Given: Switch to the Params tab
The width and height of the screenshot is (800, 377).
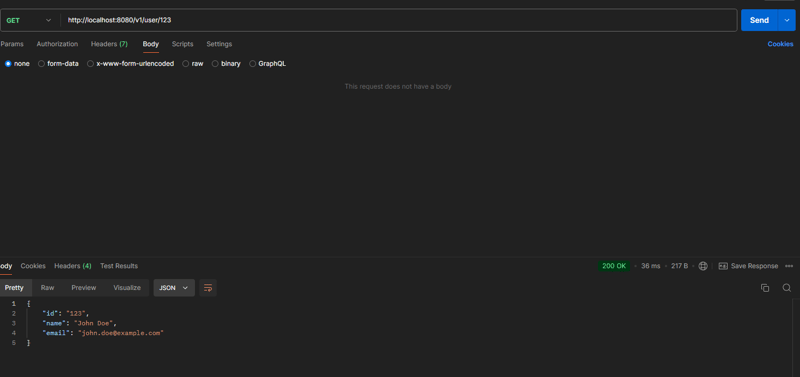Looking at the screenshot, I should [12, 44].
